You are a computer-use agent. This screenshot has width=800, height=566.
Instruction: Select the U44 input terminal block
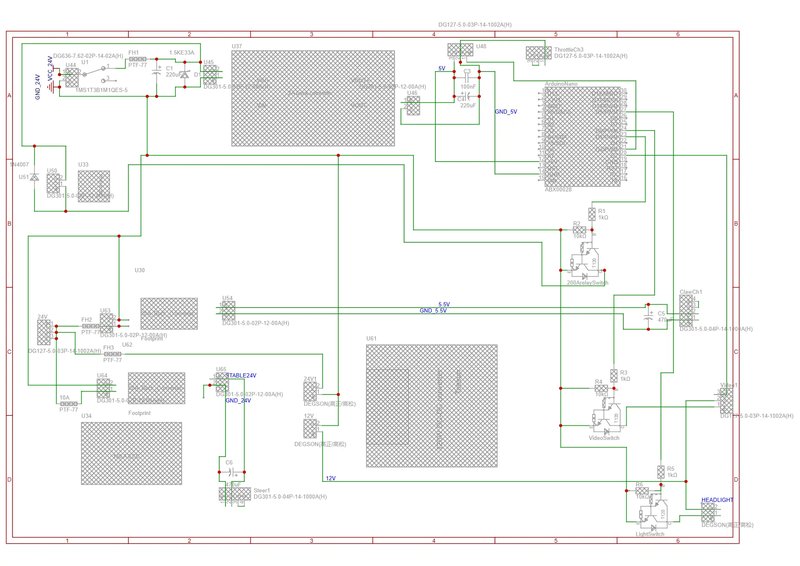(71, 78)
